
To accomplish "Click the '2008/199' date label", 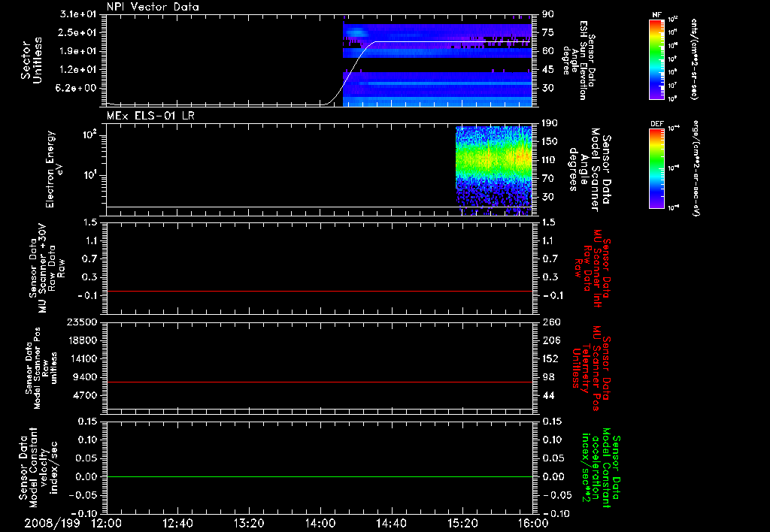I will click(x=52, y=524).
